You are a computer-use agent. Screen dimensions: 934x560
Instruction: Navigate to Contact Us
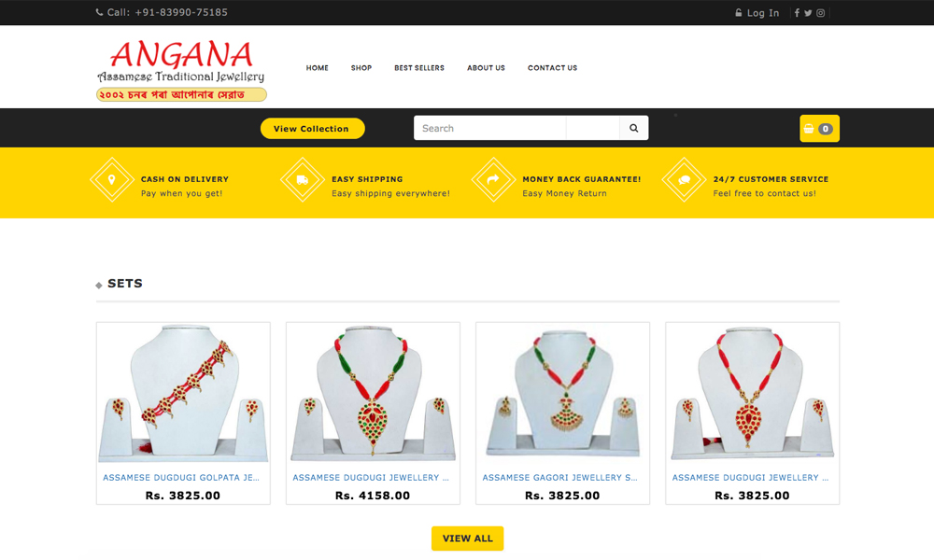coord(552,68)
